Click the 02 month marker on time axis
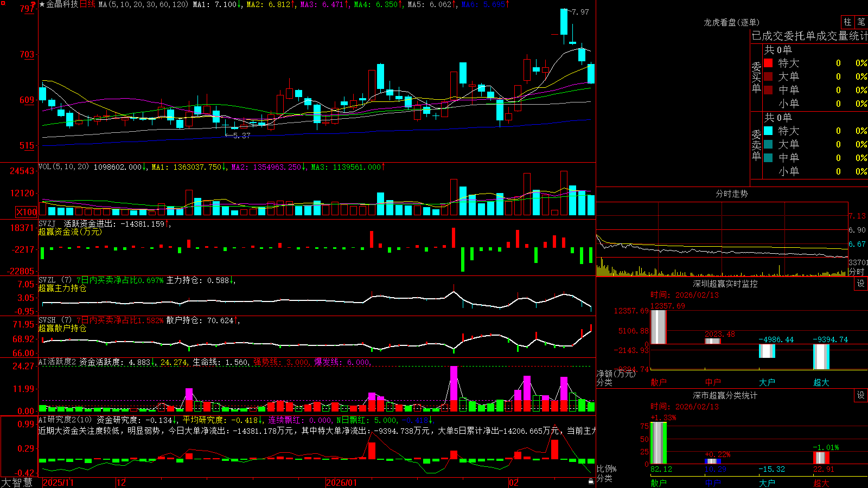This screenshot has width=868, height=488. (x=514, y=483)
